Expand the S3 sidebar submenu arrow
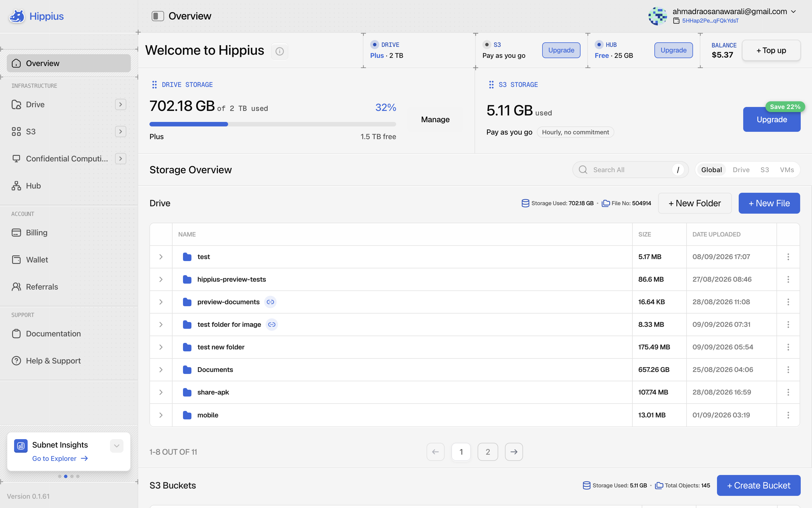Screen dimensions: 812x508 [120, 131]
